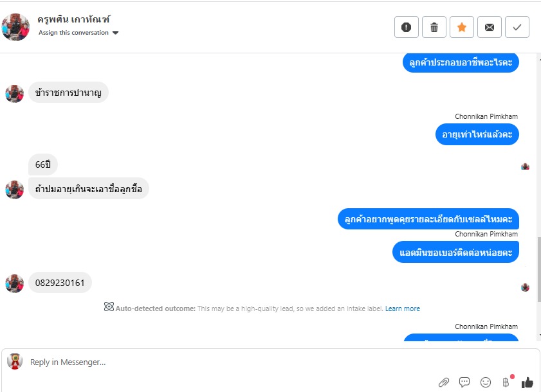Mark conversation as done with checkmark
The width and height of the screenshot is (541, 392).
pos(517,27)
